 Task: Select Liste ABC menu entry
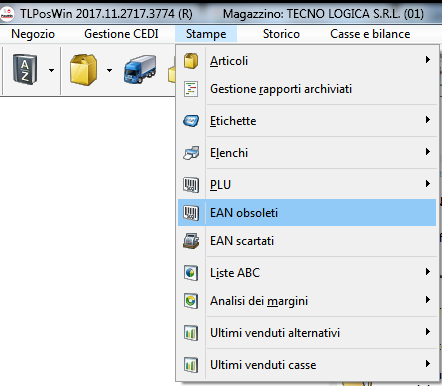pyautogui.click(x=307, y=273)
